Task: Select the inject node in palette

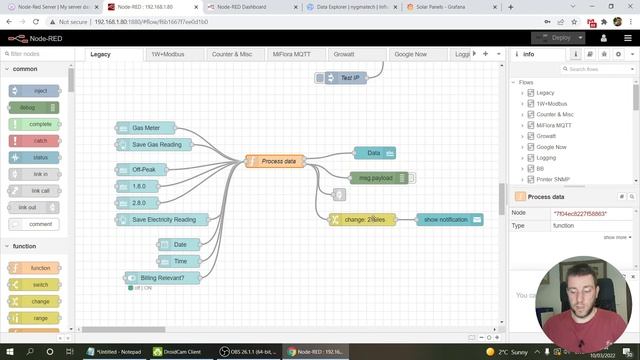Action: (34, 91)
